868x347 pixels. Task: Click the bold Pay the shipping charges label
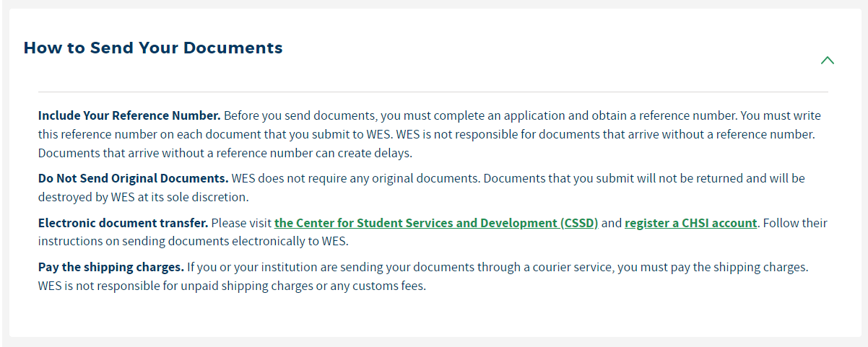(111, 267)
